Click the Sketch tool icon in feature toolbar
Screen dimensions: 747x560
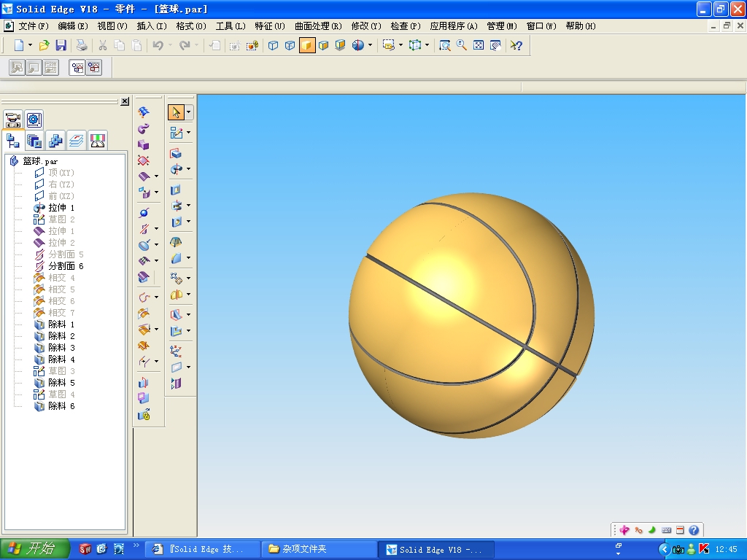(177, 133)
